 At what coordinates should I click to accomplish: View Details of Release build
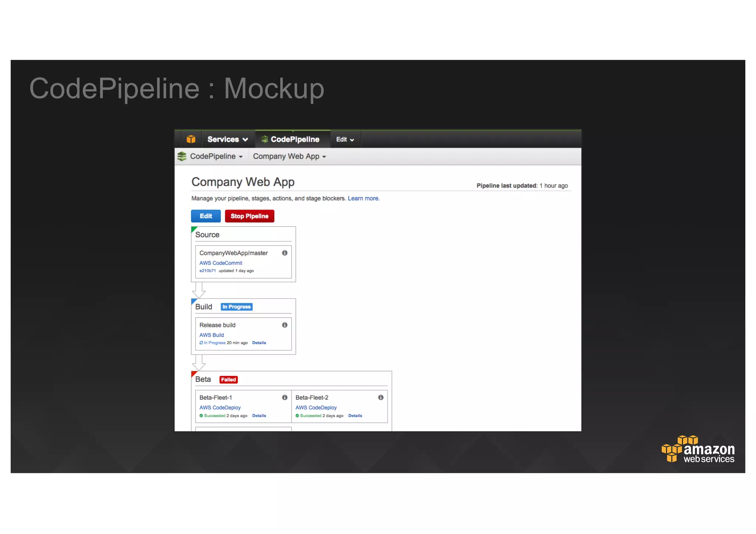click(x=259, y=343)
